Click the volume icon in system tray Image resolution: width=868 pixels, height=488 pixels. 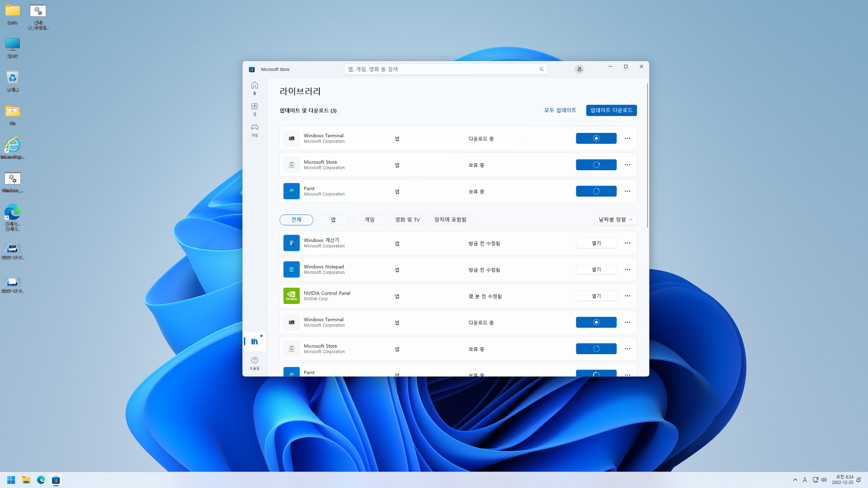pos(824,480)
